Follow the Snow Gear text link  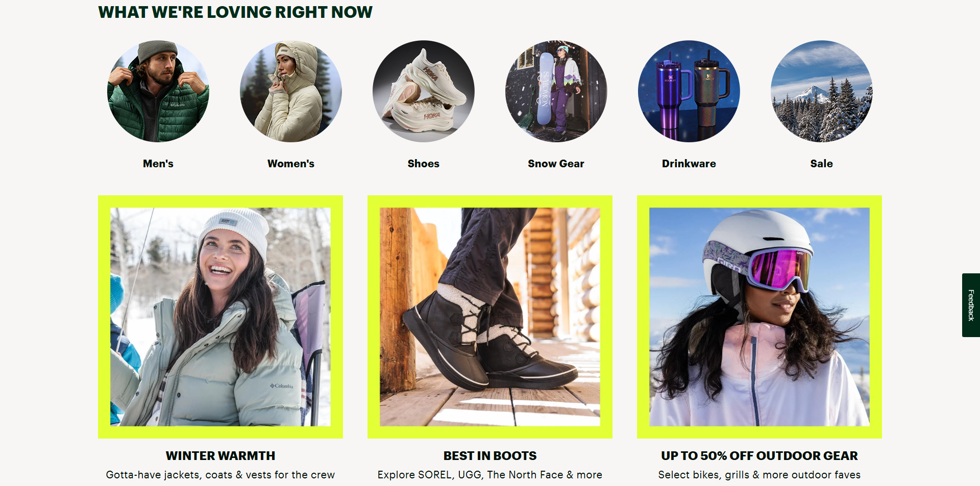point(556,164)
